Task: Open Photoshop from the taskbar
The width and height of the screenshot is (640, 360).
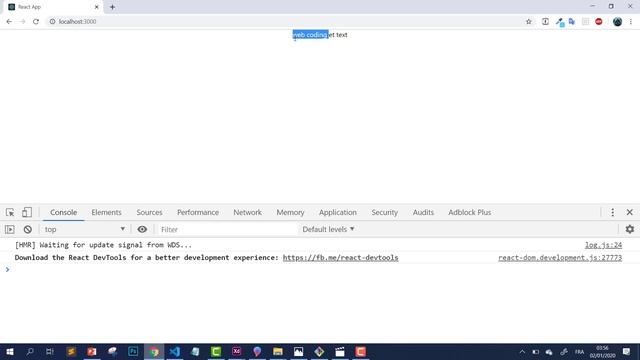Action: coord(133,351)
